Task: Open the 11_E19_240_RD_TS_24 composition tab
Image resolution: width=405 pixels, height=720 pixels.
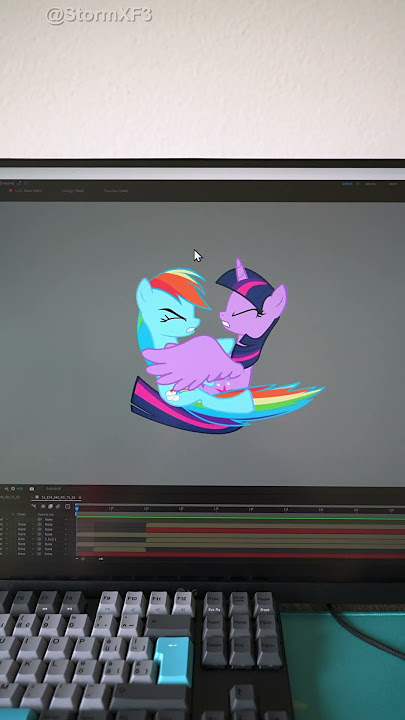Action: coord(58,497)
